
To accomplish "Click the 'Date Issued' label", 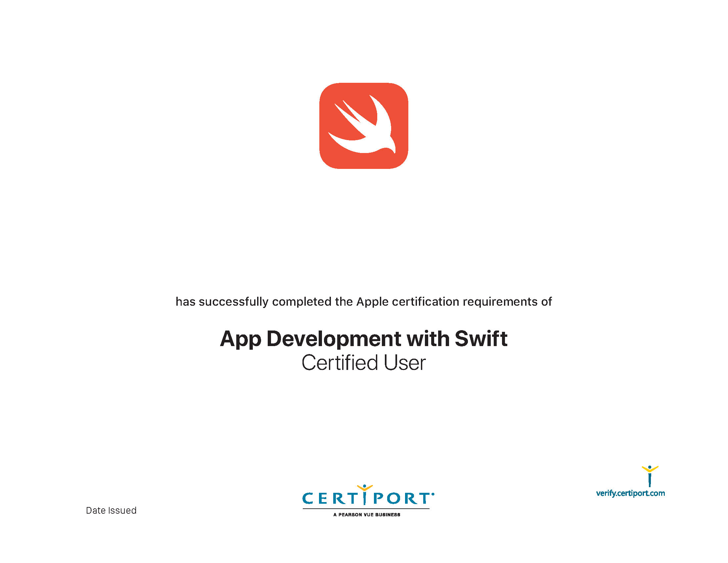I will 111,511.
